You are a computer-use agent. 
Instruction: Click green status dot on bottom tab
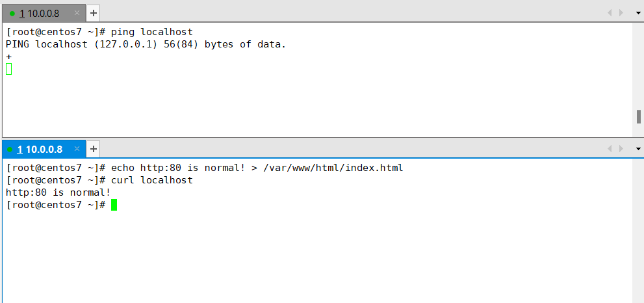click(x=11, y=150)
